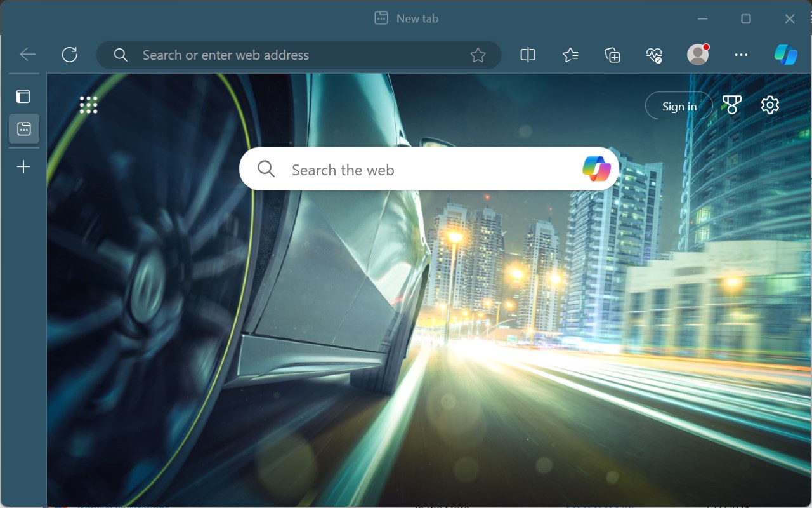The height and width of the screenshot is (508, 812).
Task: Refresh the current page
Action: pos(70,55)
